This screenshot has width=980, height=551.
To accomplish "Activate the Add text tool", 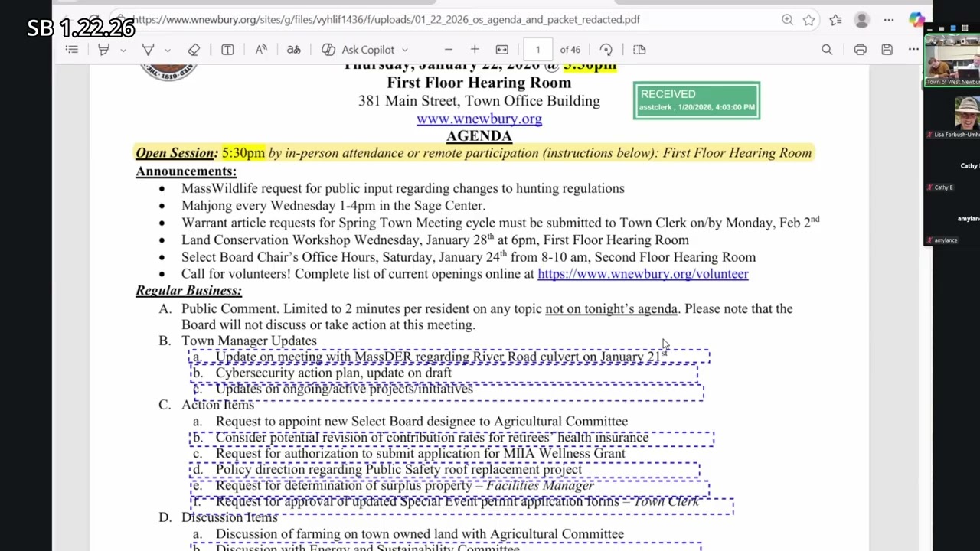I will (x=227, y=50).
